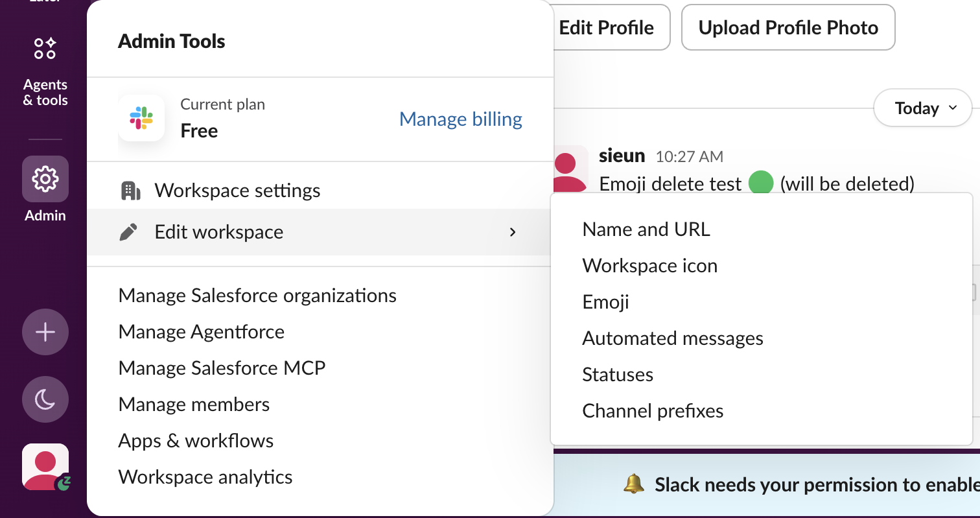
Task: Click the Admin gear icon
Action: [x=45, y=179]
